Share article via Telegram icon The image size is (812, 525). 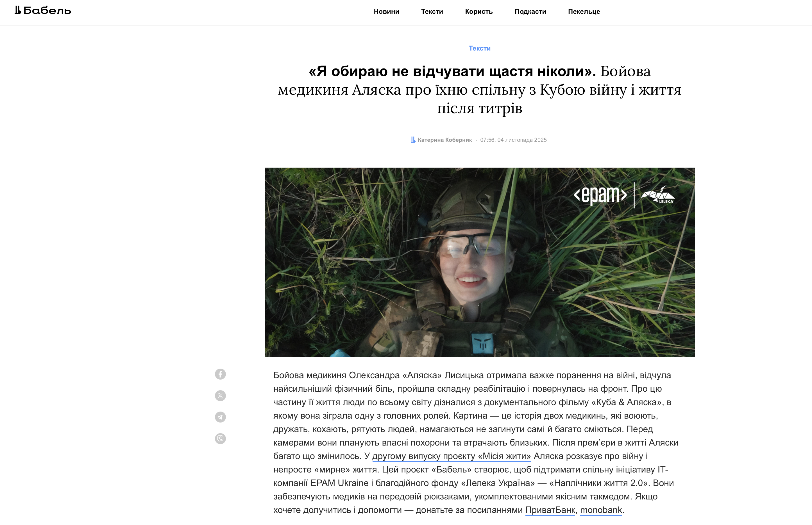(x=220, y=417)
